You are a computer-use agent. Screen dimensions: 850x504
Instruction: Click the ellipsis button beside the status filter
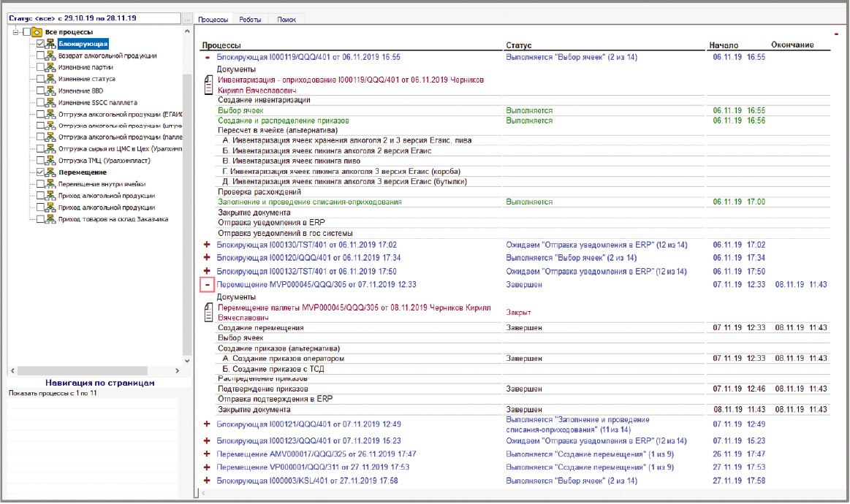tap(187, 18)
